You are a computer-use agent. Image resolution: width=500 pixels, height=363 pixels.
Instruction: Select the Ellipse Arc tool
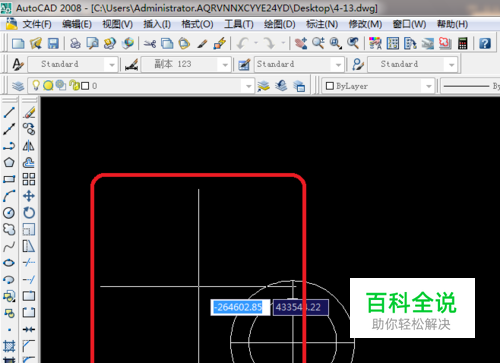coord(9,279)
